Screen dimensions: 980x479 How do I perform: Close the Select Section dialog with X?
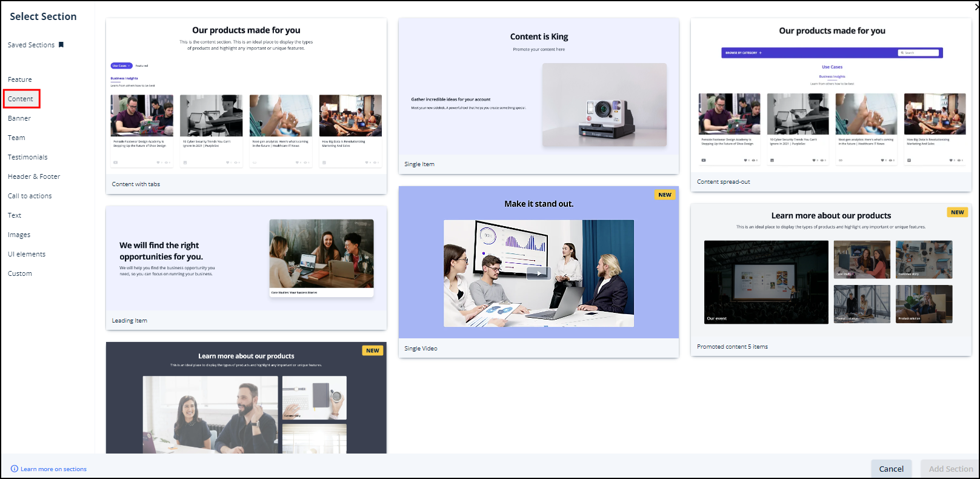pyautogui.click(x=976, y=7)
